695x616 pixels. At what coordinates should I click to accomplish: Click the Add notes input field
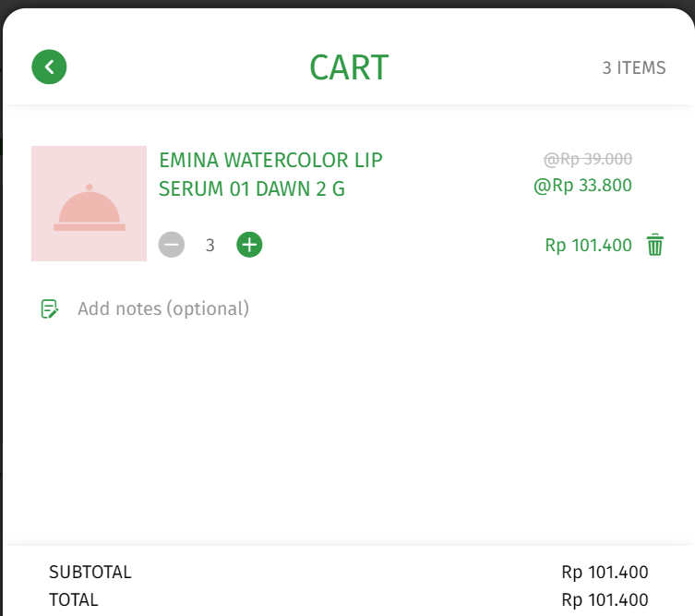pos(163,308)
